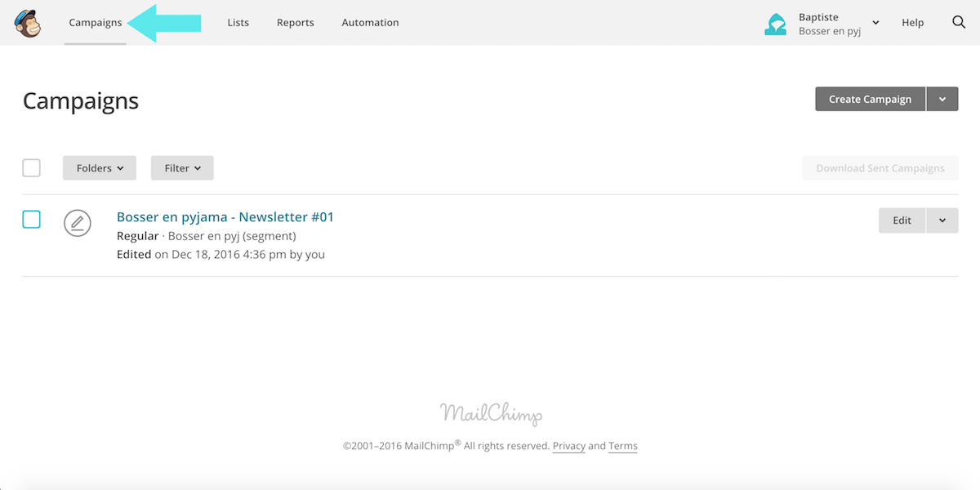The image size is (980, 490).
Task: Switch to the Lists tab
Action: click(x=238, y=23)
